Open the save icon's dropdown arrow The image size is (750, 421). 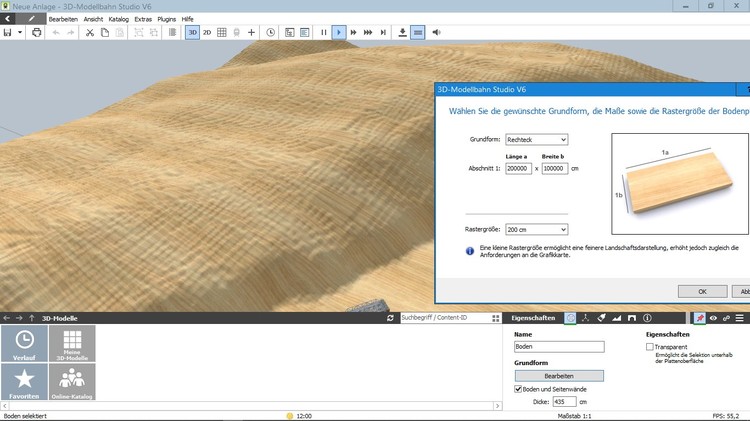tap(19, 32)
